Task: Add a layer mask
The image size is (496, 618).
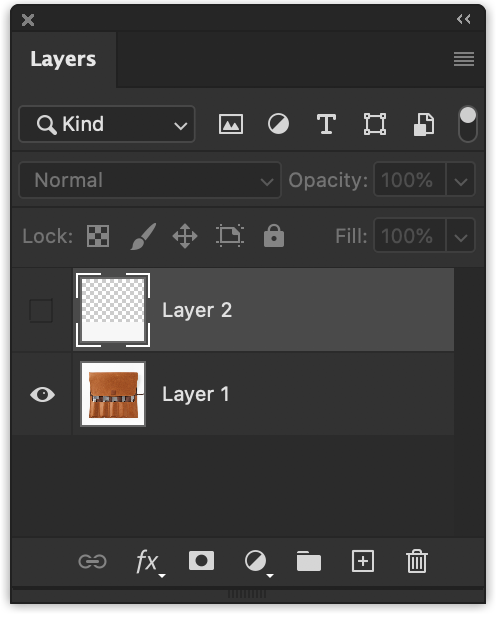Action: pyautogui.click(x=201, y=561)
